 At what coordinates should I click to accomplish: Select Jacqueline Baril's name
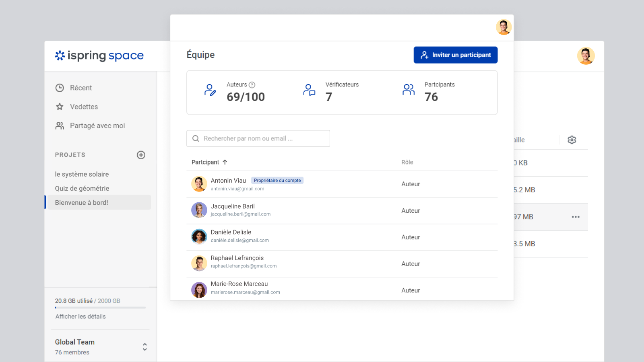click(233, 206)
